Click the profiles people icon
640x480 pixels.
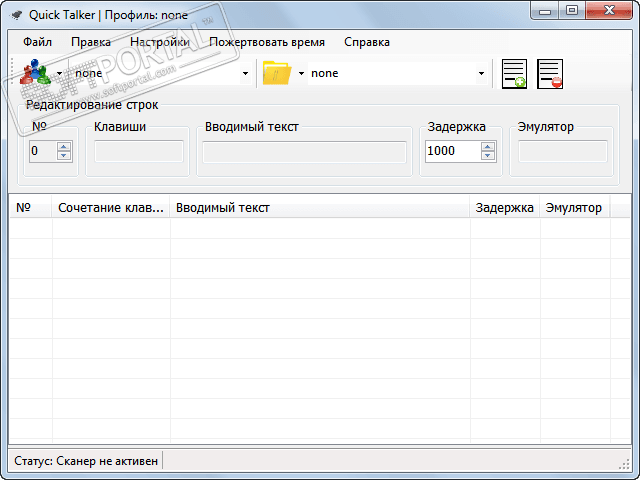(x=35, y=73)
